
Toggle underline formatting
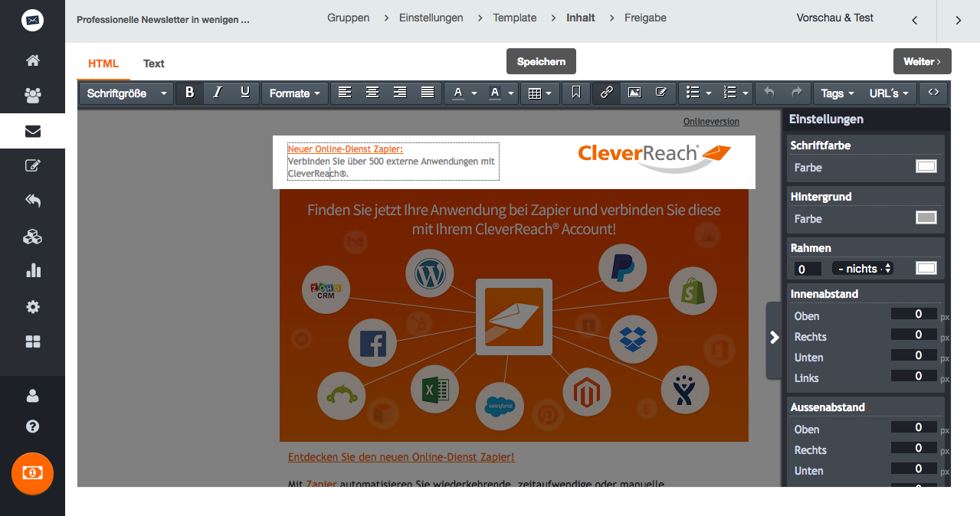(x=245, y=93)
